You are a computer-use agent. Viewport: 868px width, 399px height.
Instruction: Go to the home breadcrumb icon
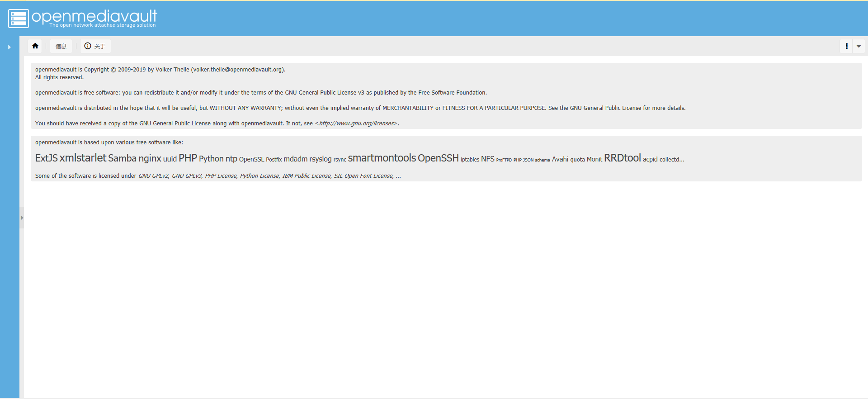[x=35, y=46]
